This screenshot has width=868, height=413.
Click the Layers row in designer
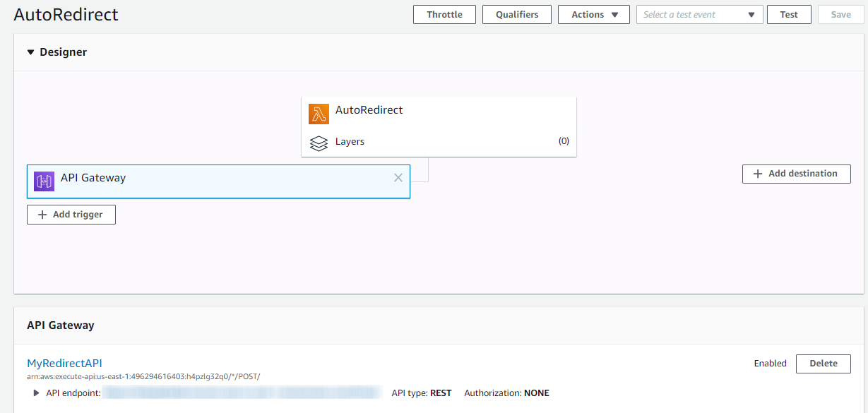(x=439, y=142)
